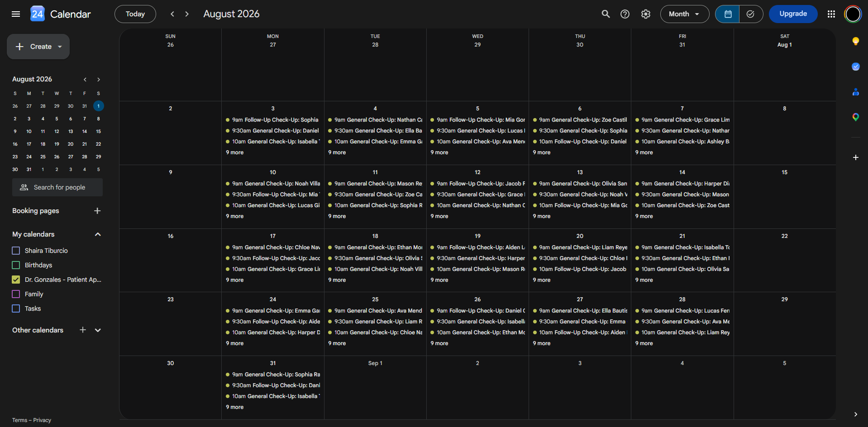Viewport: 868px width, 427px height.
Task: Open Google Keep side panel icon
Action: coord(855,41)
